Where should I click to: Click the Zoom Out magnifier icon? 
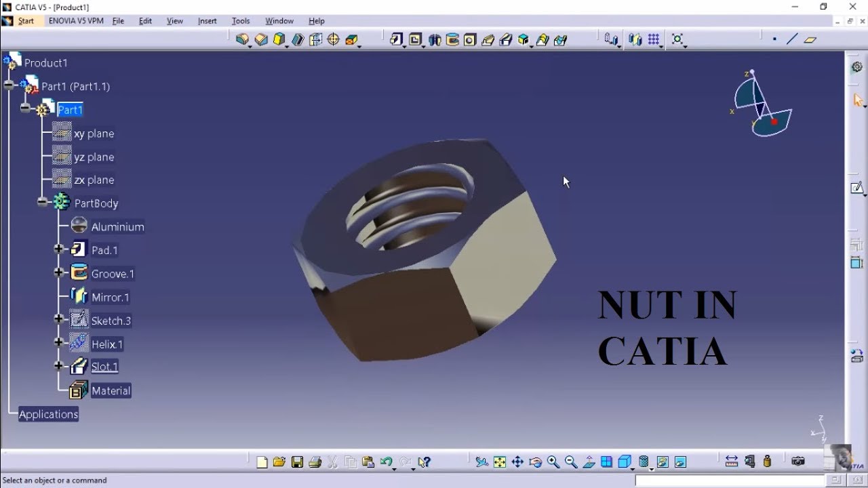click(x=571, y=462)
